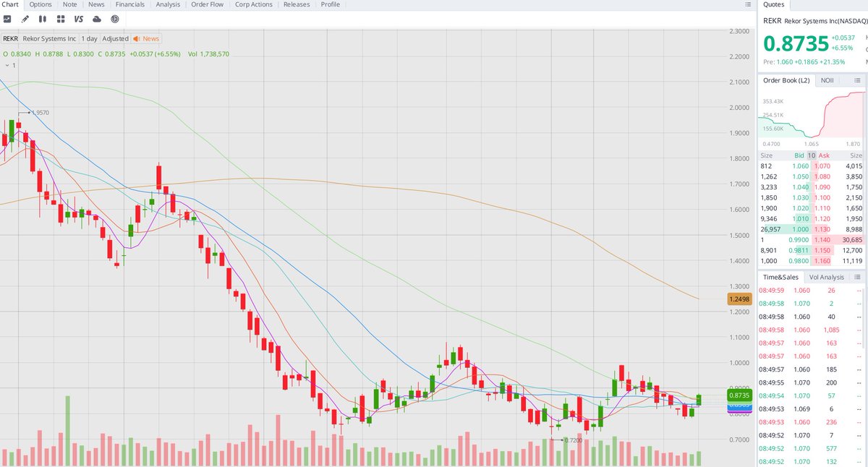Image resolution: width=868 pixels, height=467 pixels.
Task: Click the orange News speaker icon
Action: 136,39
